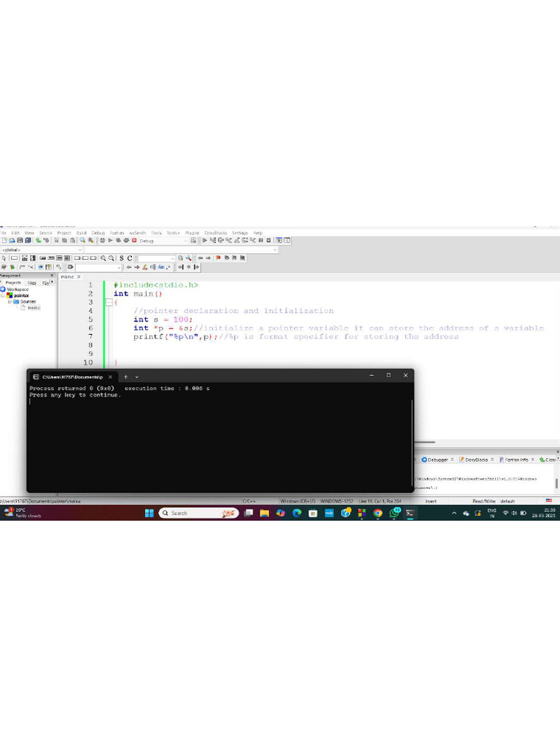Click the Debug/Continue start icon
The width and height of the screenshot is (560, 747).
(x=205, y=240)
